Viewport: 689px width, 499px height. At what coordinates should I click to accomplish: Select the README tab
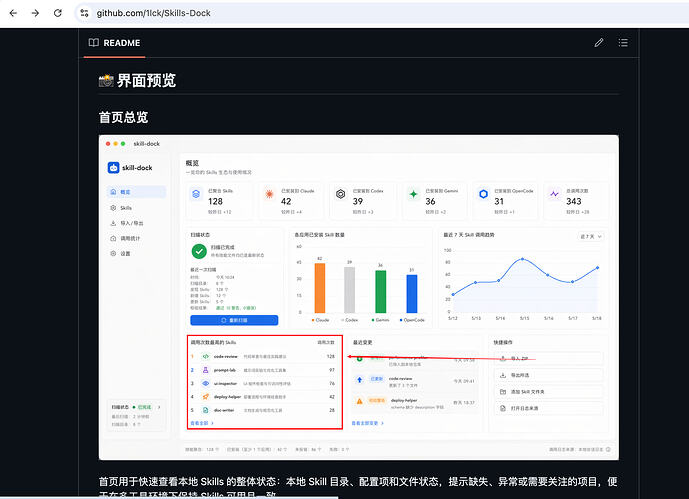[114, 43]
